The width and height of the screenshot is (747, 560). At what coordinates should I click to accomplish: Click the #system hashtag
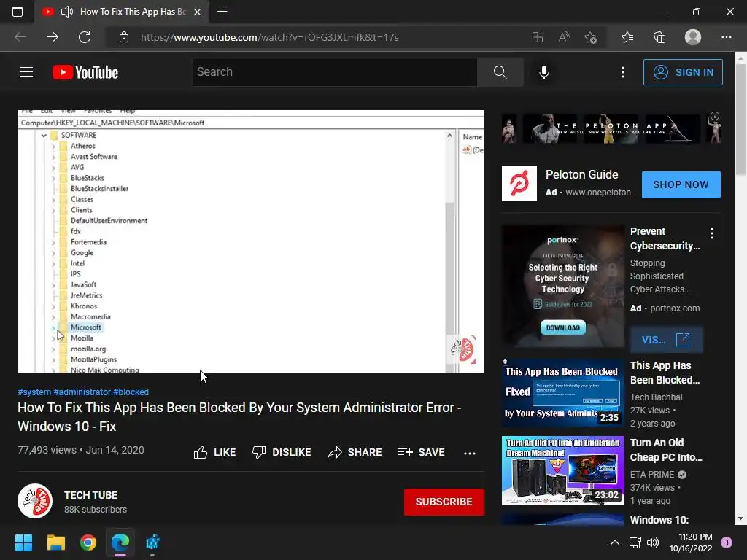[34, 392]
